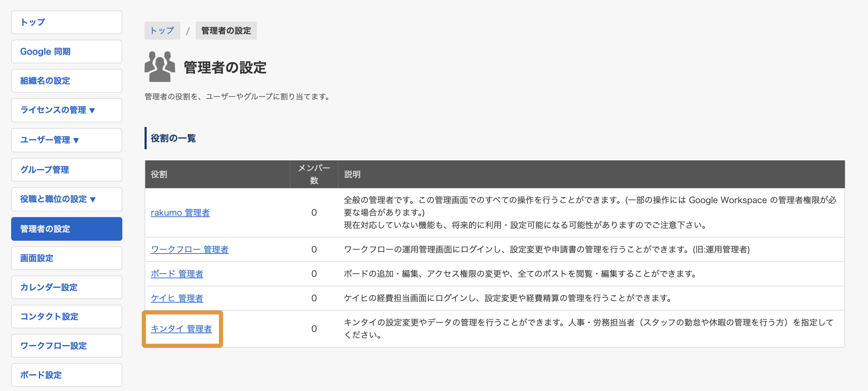Screen dimensions: 868x391
Task: Click the 役割の一覧 section heading
Action: click(x=173, y=138)
